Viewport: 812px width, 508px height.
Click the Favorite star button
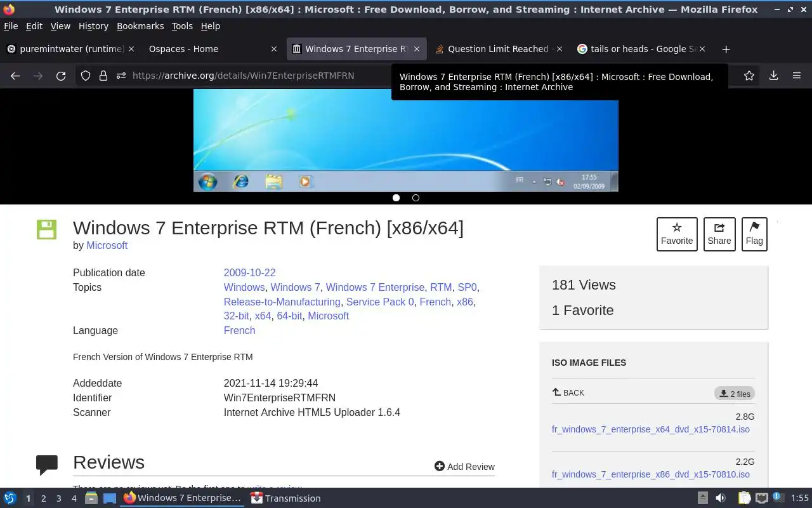[x=677, y=234]
